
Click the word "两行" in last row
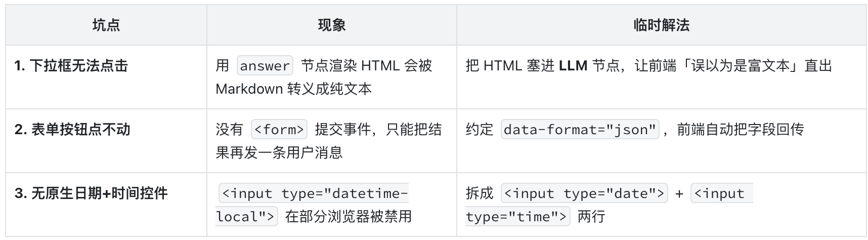[591, 217]
